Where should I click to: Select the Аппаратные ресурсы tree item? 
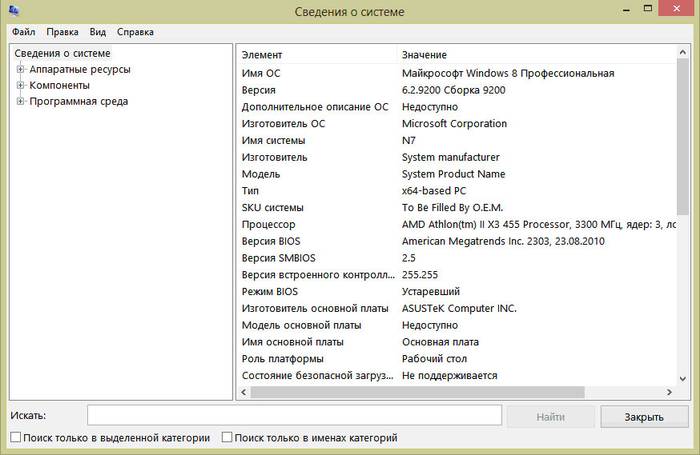pyautogui.click(x=80, y=69)
